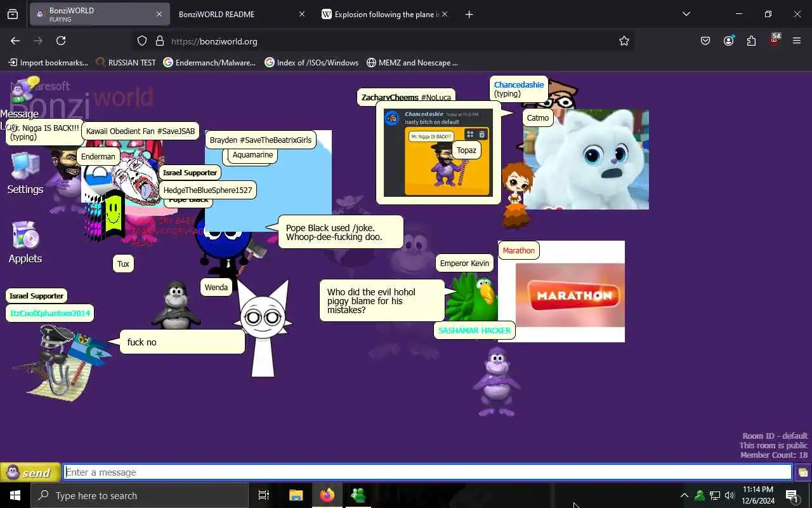812x508 pixels.
Task: Click the Aquamarine name tag
Action: point(252,155)
